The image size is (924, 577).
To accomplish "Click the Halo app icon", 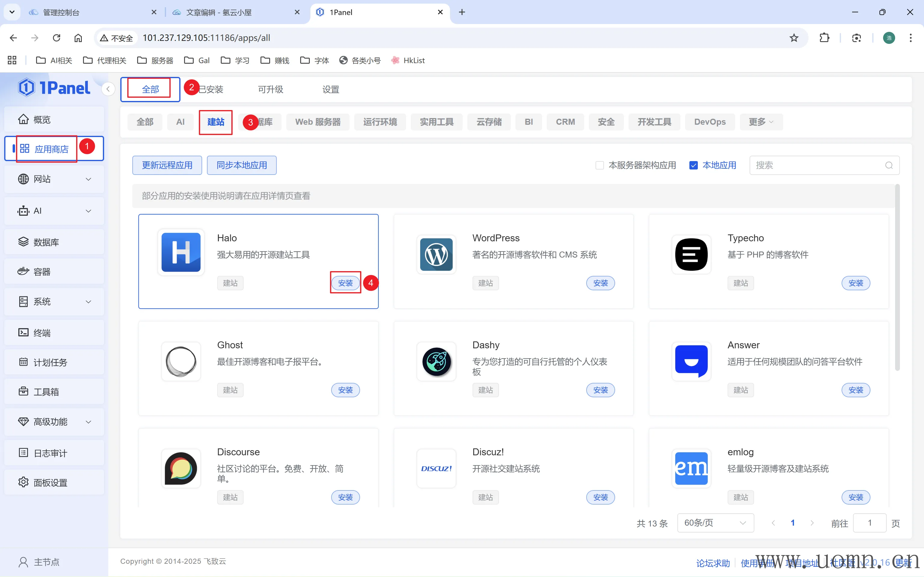I will 180,252.
